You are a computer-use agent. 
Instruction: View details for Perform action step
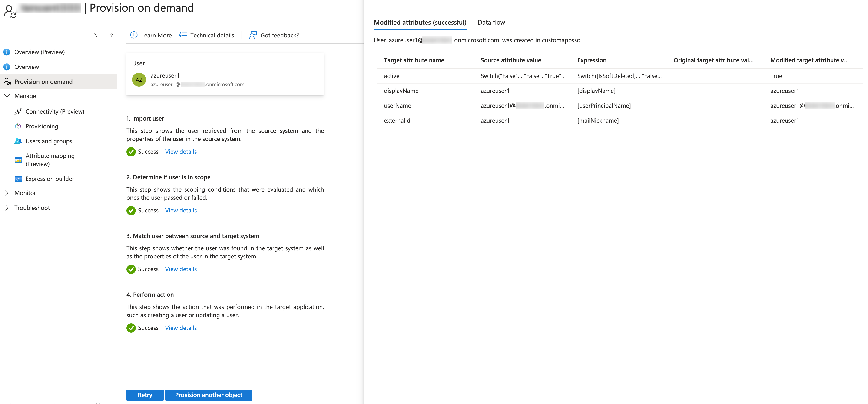(181, 328)
